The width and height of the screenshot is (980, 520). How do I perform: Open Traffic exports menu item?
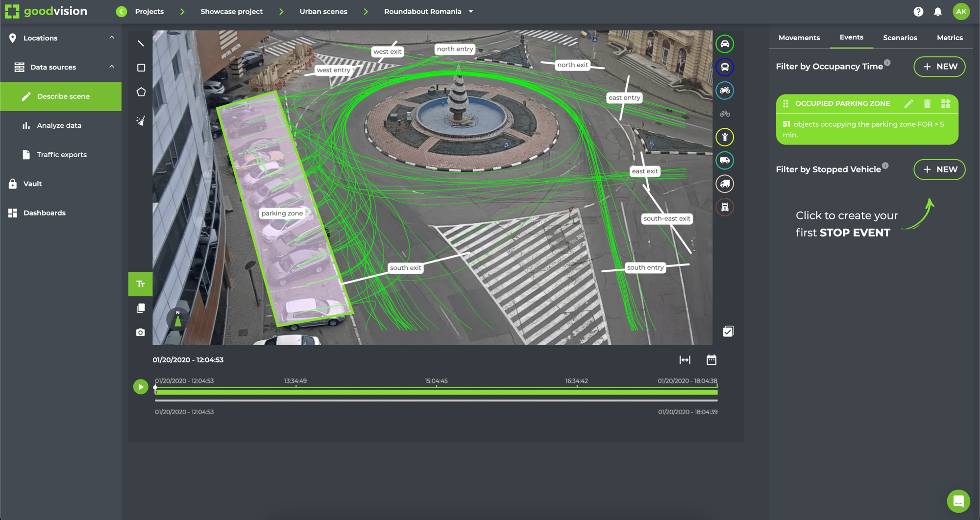(x=61, y=155)
